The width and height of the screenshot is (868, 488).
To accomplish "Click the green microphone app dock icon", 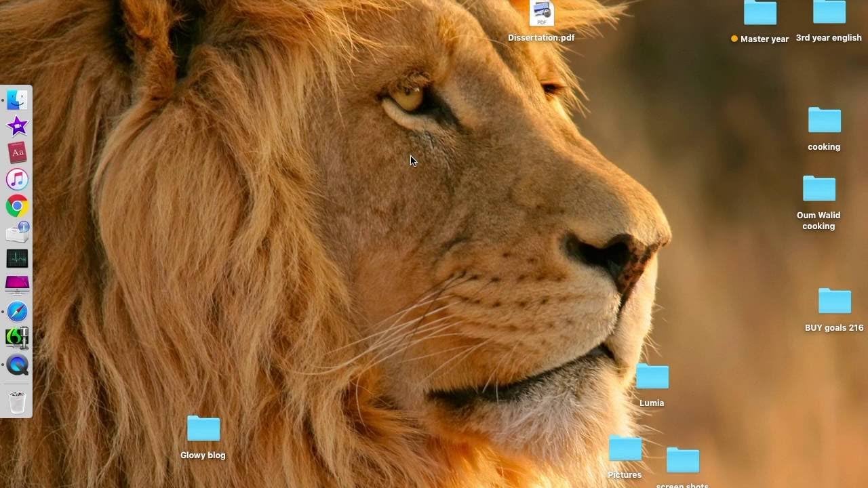I will click(17, 338).
